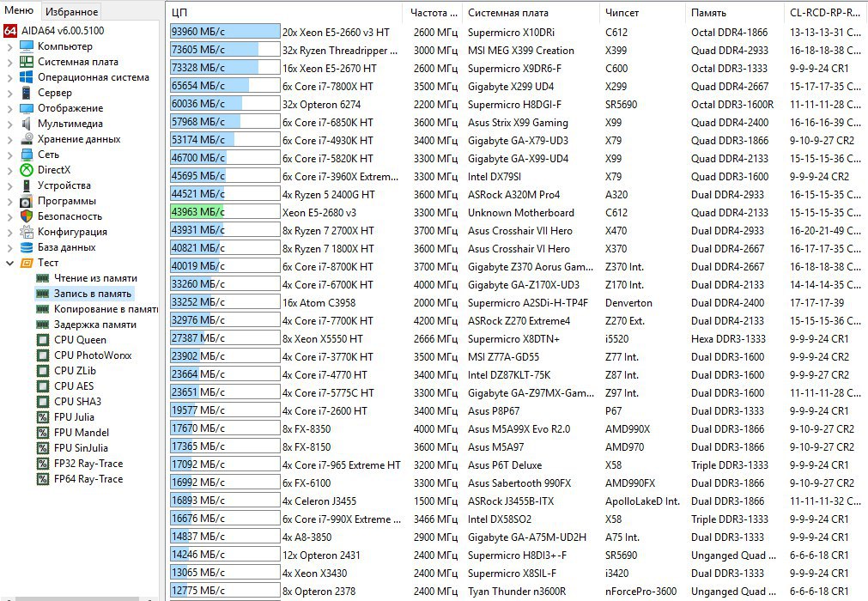
Task: Select the Мультимедиа speaker icon
Action: coord(26,124)
